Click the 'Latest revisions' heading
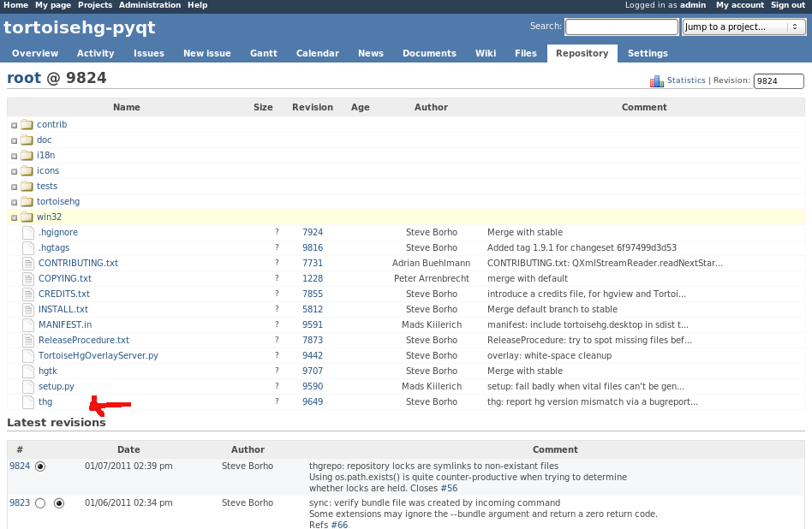The width and height of the screenshot is (812, 529). pyautogui.click(x=57, y=422)
